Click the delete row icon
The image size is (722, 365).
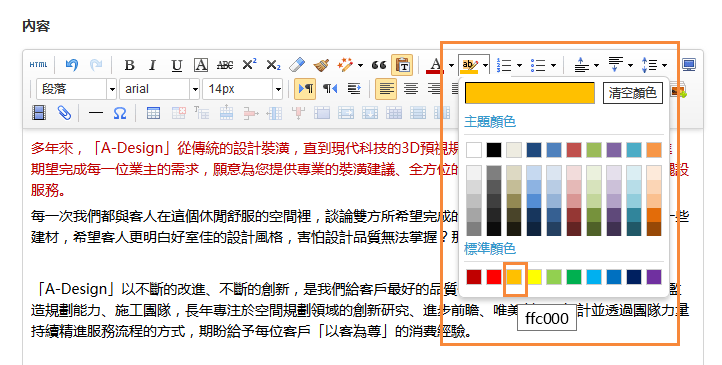point(250,113)
